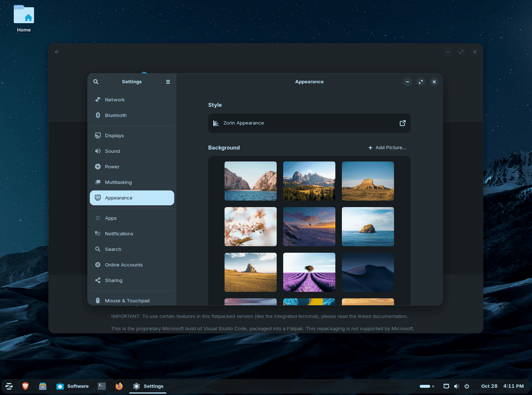Open the hamburger menu in Settings
This screenshot has width=532, height=395.
[x=168, y=81]
